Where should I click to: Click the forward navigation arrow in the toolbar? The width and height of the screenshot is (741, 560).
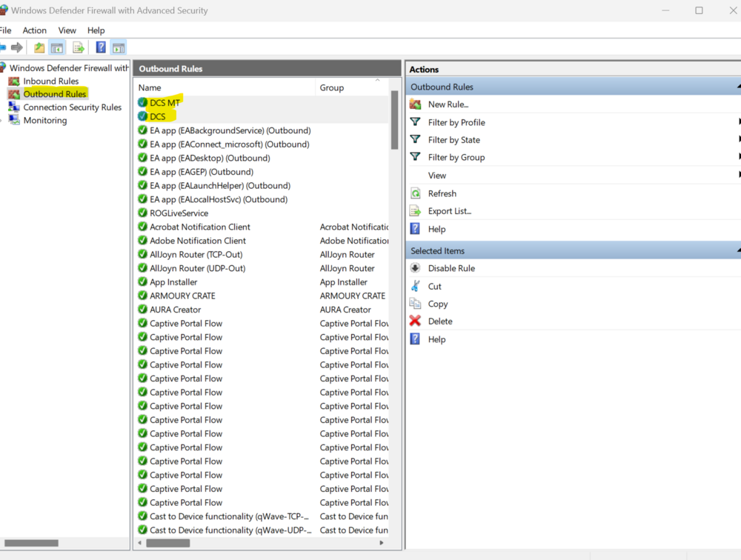pos(18,47)
